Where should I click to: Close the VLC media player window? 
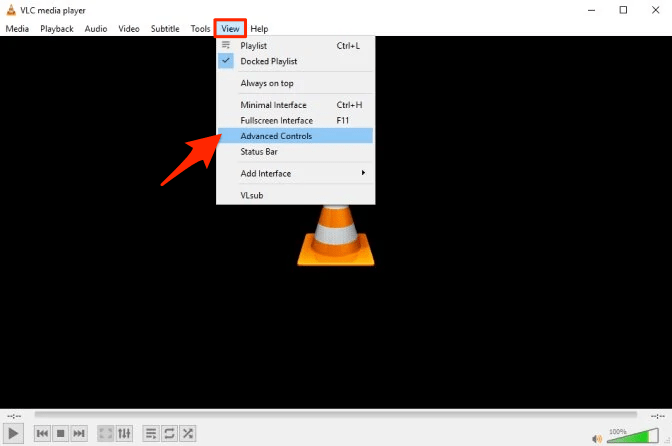655,10
